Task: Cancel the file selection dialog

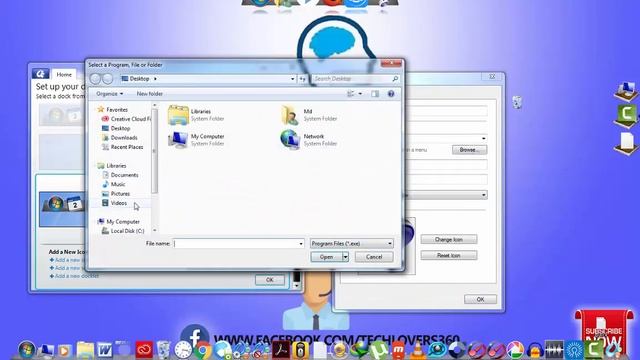Action: tap(374, 257)
